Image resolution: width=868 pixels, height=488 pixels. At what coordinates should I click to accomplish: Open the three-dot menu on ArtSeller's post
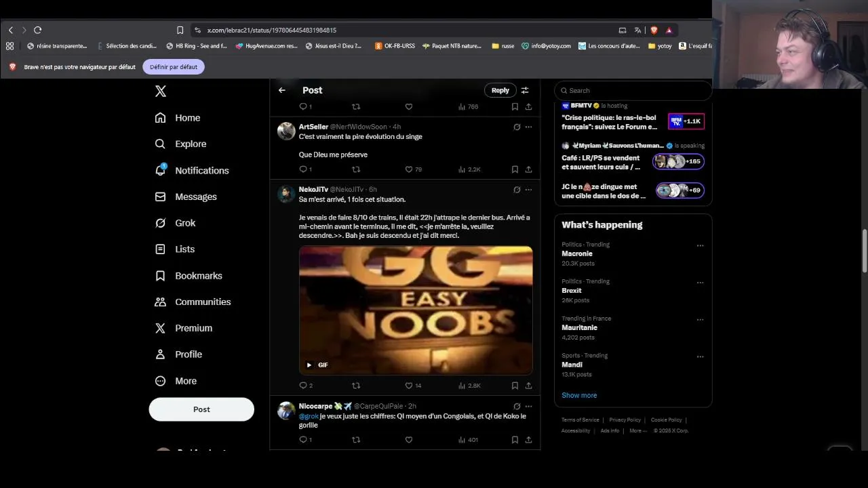[528, 127]
